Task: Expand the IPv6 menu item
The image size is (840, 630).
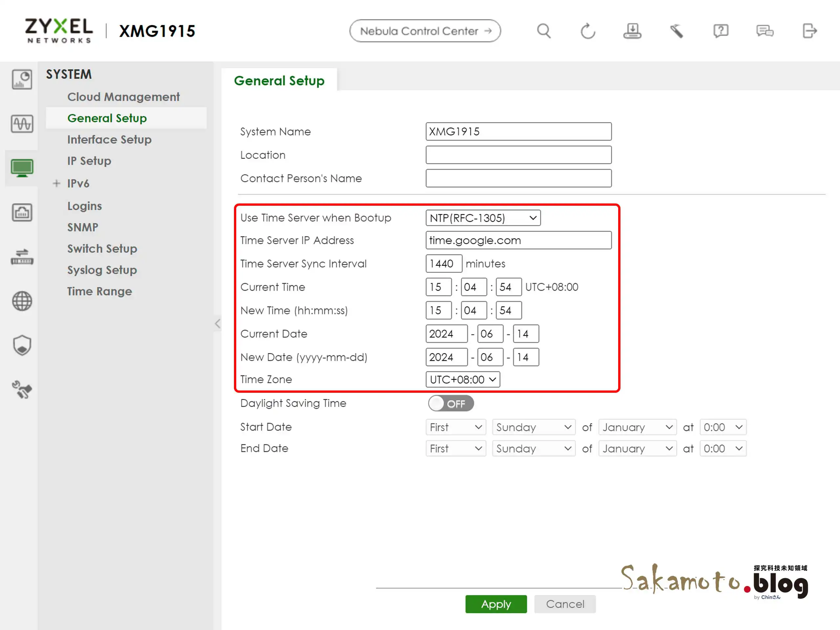Action: (x=56, y=183)
